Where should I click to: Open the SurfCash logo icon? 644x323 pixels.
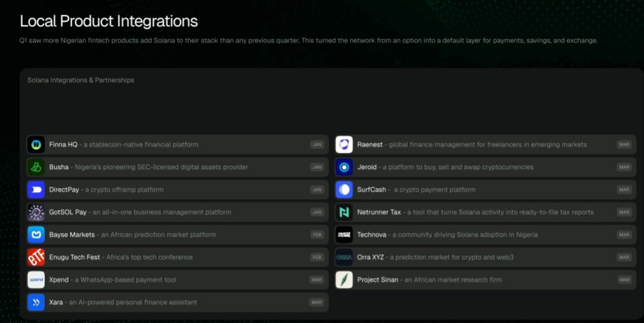coord(344,190)
